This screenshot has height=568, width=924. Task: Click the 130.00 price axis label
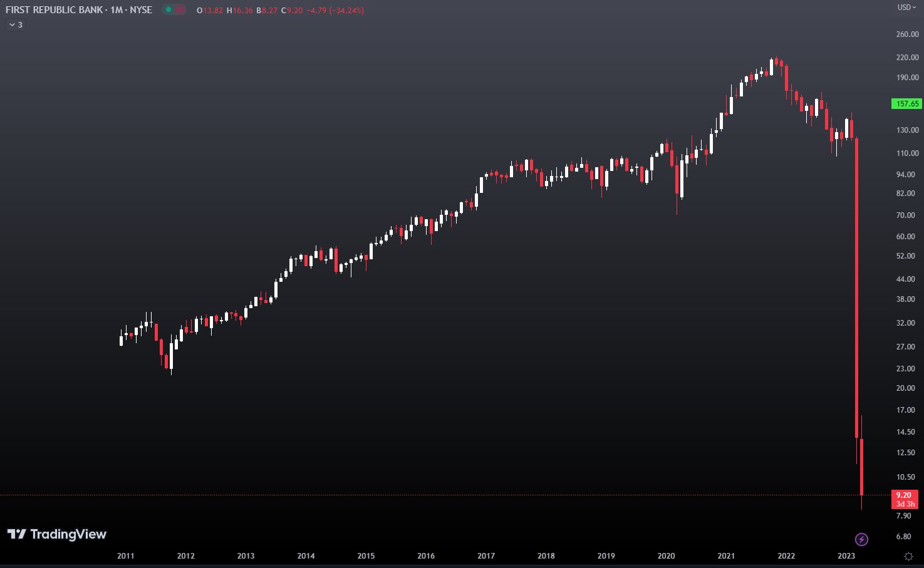[907, 130]
